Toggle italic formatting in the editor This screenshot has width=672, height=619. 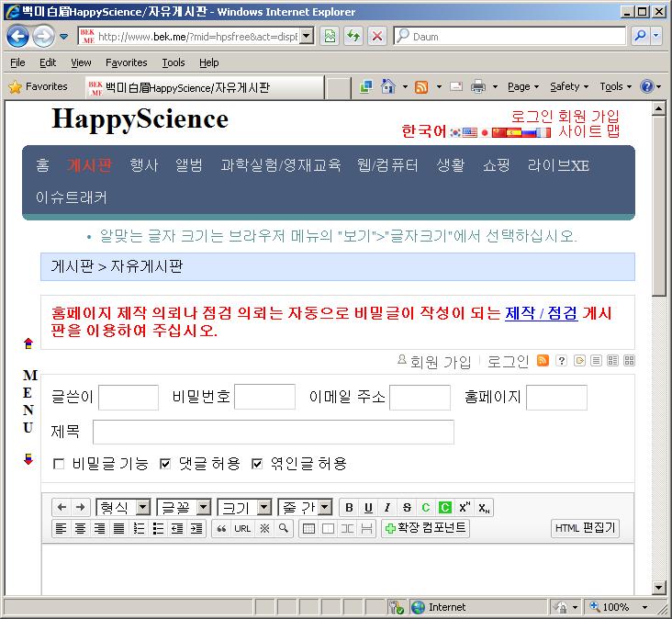click(387, 508)
